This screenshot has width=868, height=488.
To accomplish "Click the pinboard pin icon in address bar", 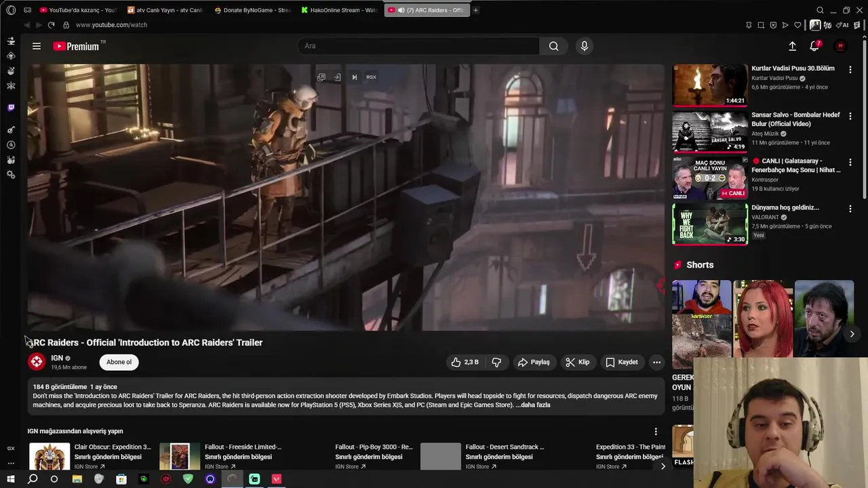I will 749,25.
